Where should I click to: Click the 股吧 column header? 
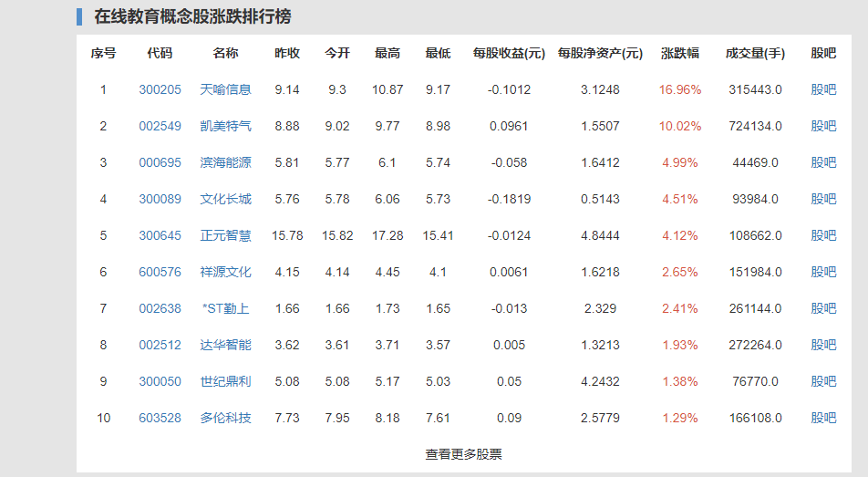[823, 53]
